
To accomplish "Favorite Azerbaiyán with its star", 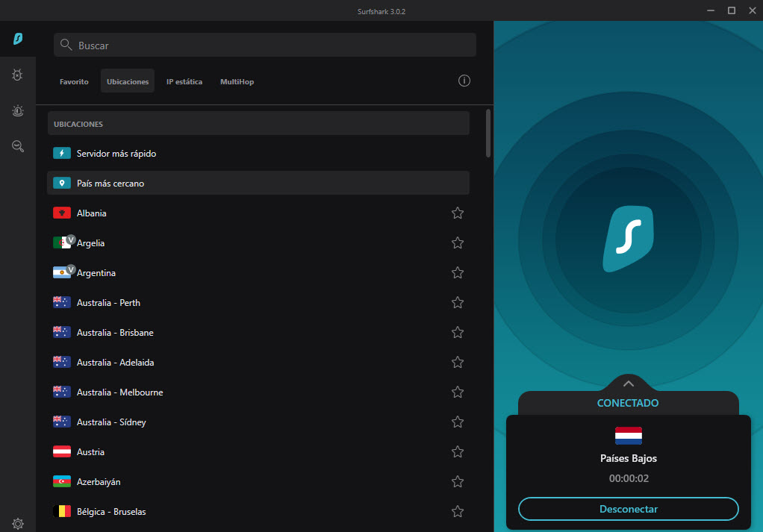I will click(458, 481).
